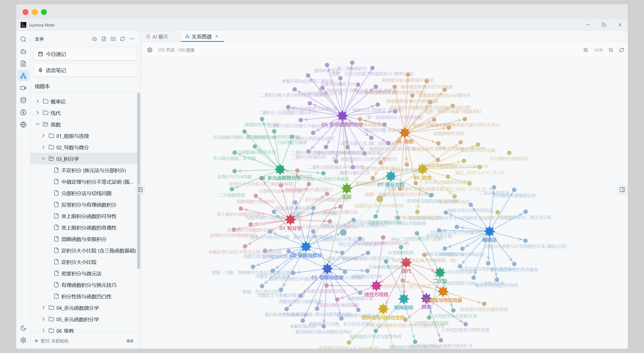The width and height of the screenshot is (644, 353).
Task: Open the ... more options menu in file panel
Action: [x=132, y=39]
